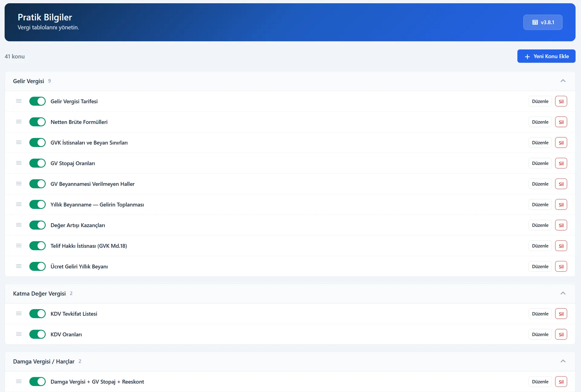Click the Katma Değer Vergisi section title
This screenshot has width=581, height=392.
(x=39, y=293)
